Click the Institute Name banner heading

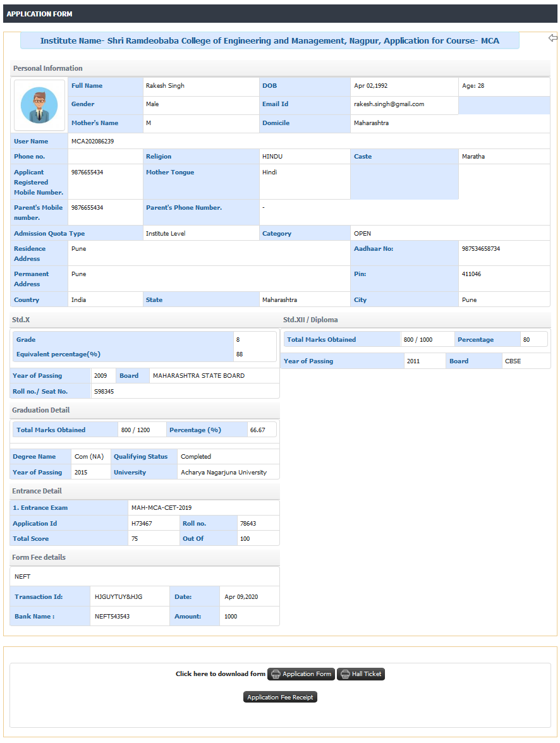269,40
